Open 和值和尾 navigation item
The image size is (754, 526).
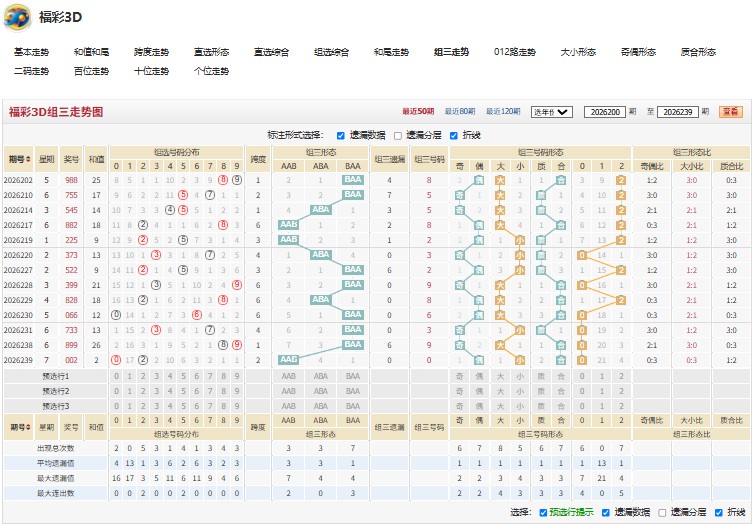click(91, 52)
